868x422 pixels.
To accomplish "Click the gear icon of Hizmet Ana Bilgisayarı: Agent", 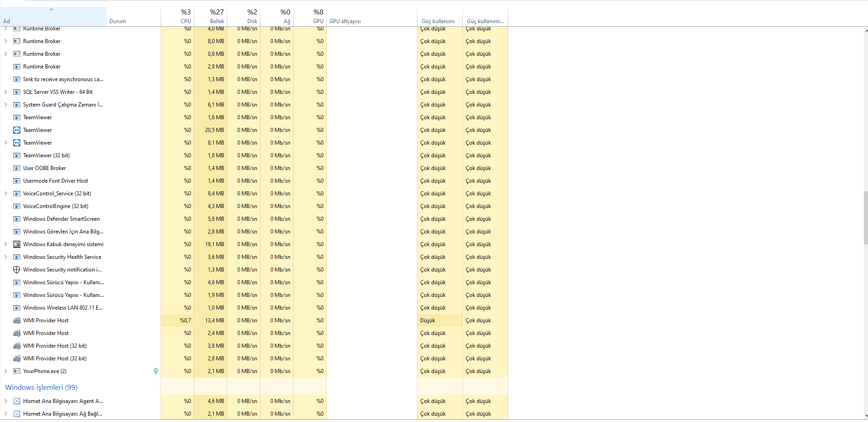I will [x=17, y=401].
